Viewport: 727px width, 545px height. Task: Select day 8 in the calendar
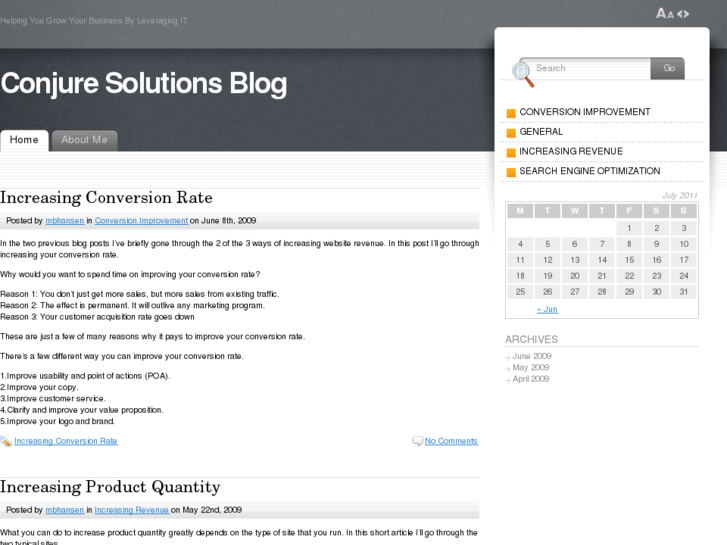click(629, 244)
